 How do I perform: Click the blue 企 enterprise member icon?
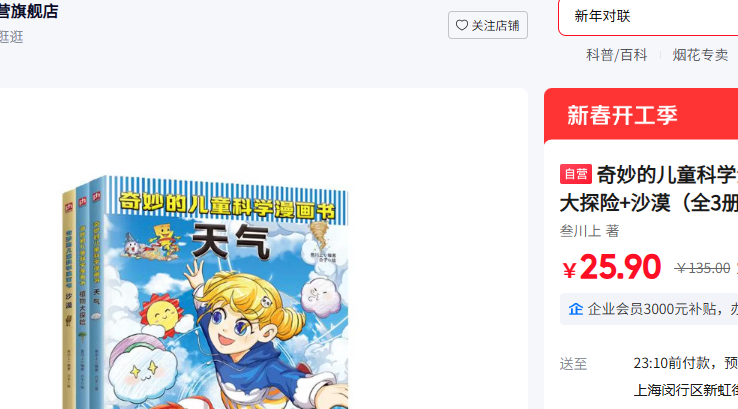[576, 309]
